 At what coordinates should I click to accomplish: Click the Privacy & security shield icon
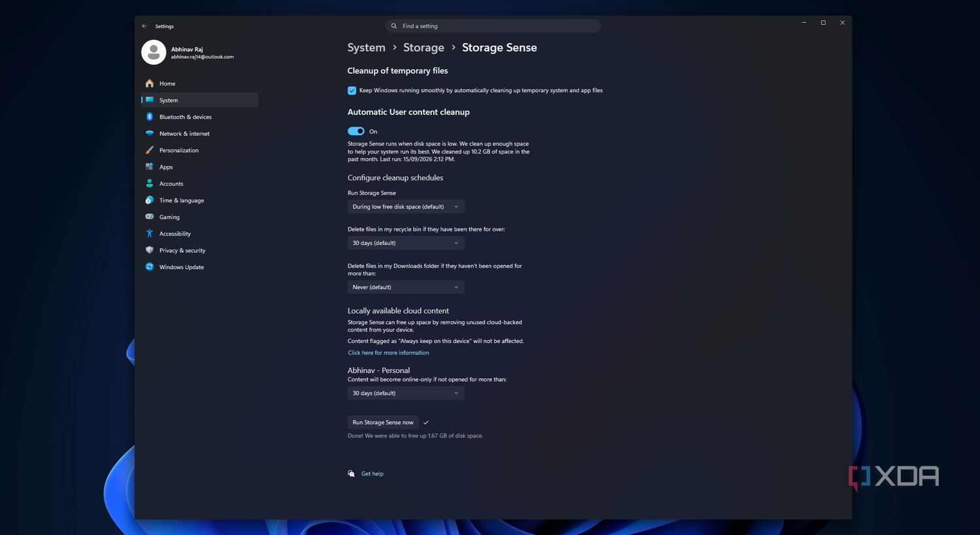[150, 250]
